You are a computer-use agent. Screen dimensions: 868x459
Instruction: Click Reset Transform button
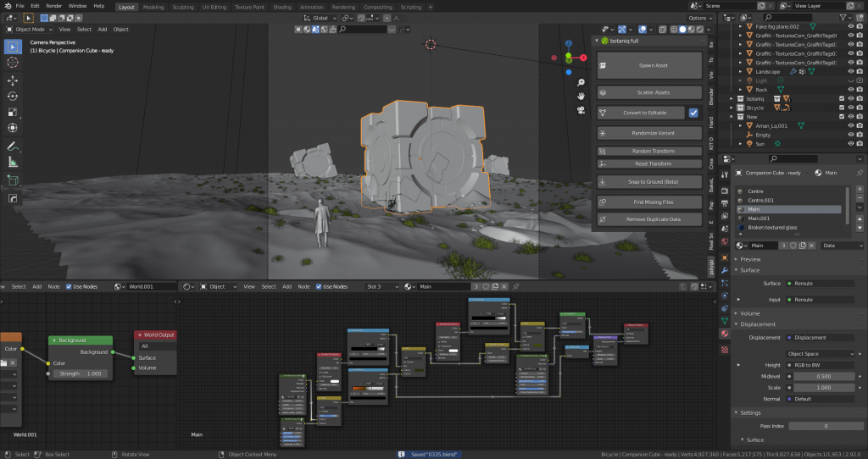pos(649,163)
